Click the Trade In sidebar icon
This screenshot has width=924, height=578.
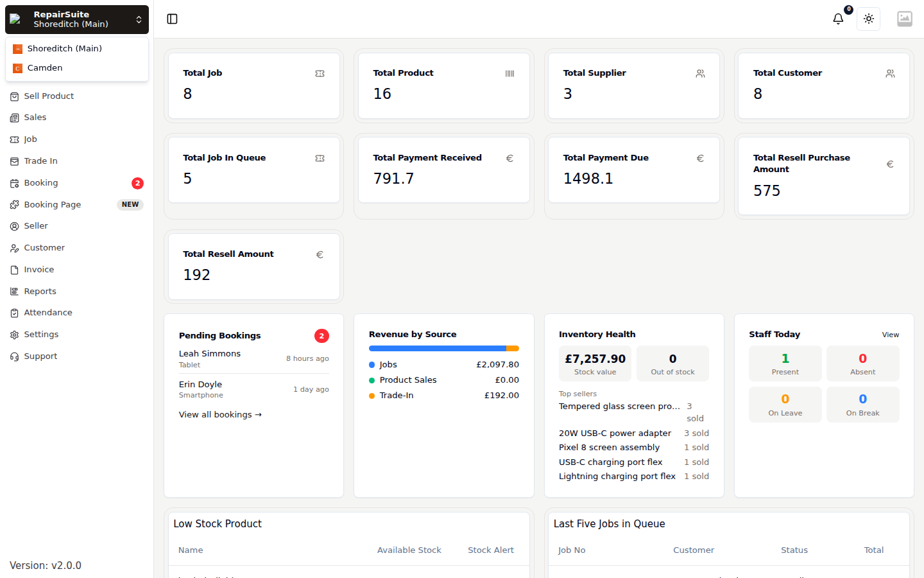14,161
